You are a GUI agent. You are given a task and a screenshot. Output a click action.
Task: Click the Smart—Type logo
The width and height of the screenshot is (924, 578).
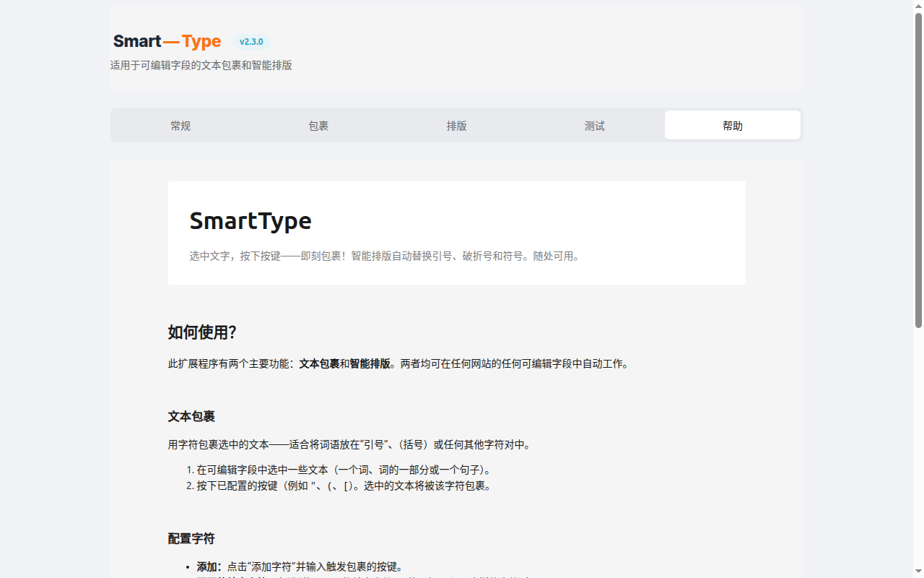pyautogui.click(x=167, y=41)
